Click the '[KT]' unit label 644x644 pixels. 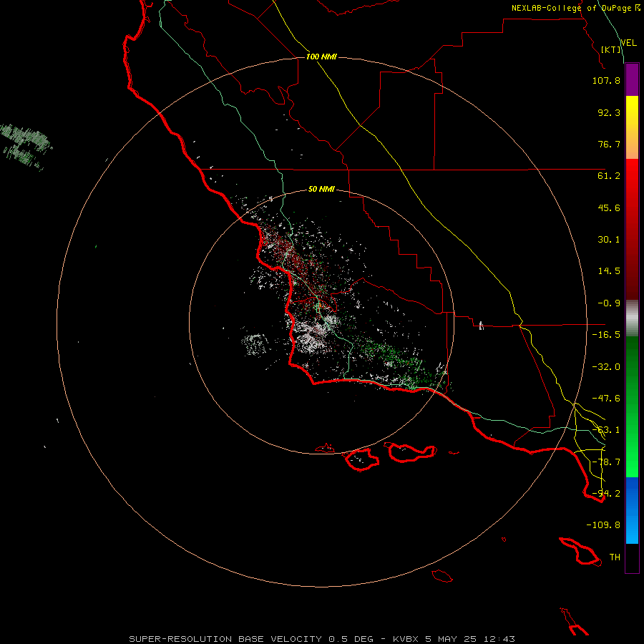pyautogui.click(x=611, y=49)
